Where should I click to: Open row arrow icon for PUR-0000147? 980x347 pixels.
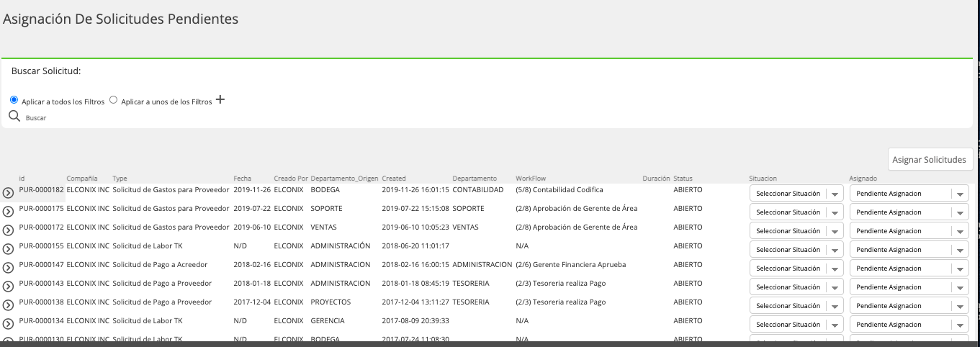(9, 268)
